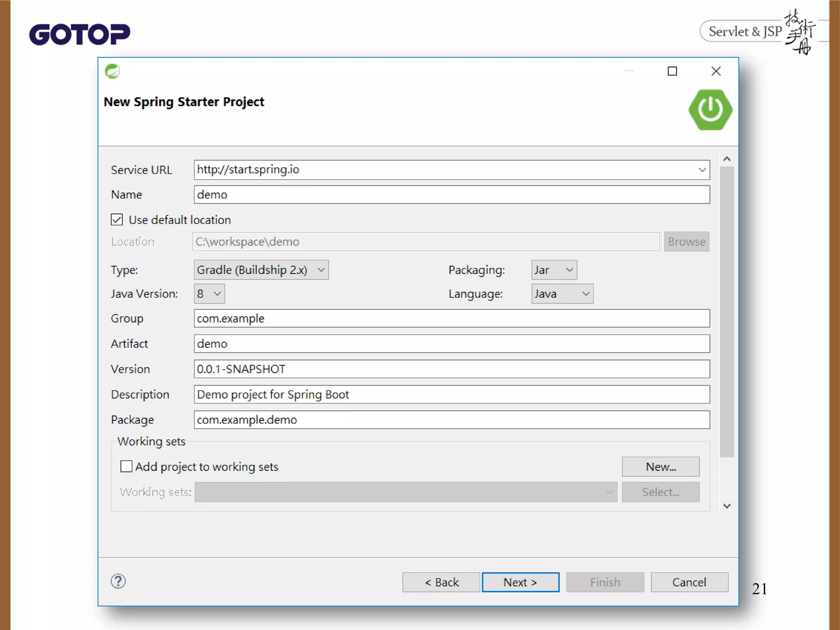The image size is (840, 630).
Task: Click the green Spring Boot power logo
Action: click(710, 110)
